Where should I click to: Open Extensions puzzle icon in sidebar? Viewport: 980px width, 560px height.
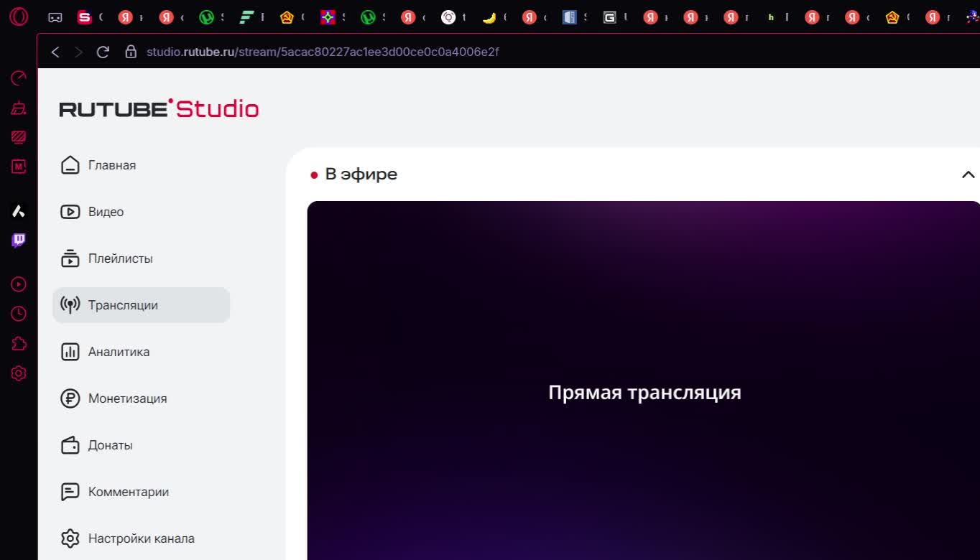19,344
